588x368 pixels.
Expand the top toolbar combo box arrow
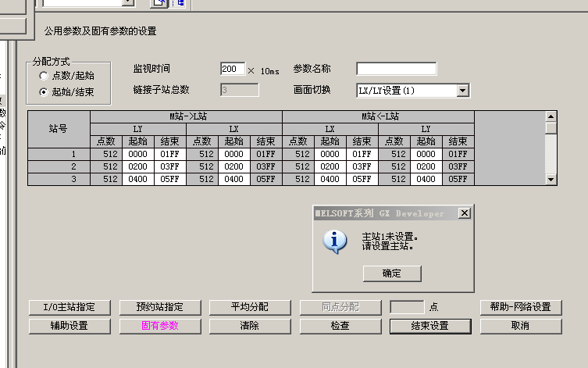click(x=128, y=3)
